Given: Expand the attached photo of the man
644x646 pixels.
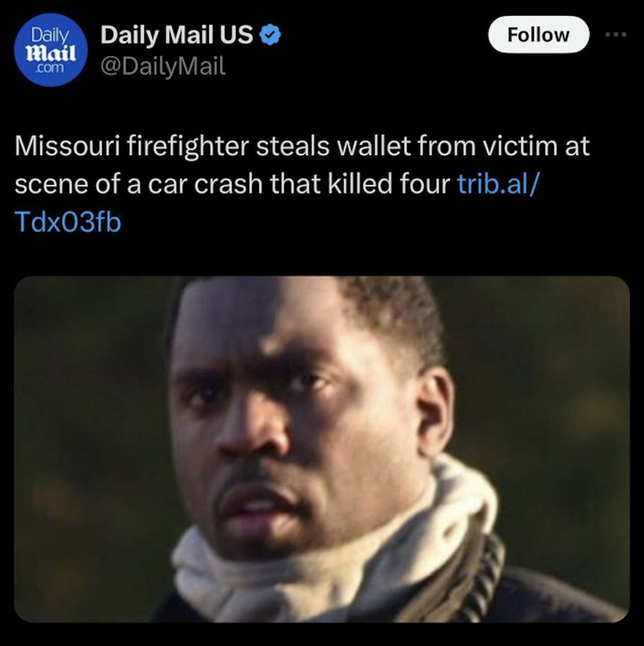Looking at the screenshot, I should (322, 450).
